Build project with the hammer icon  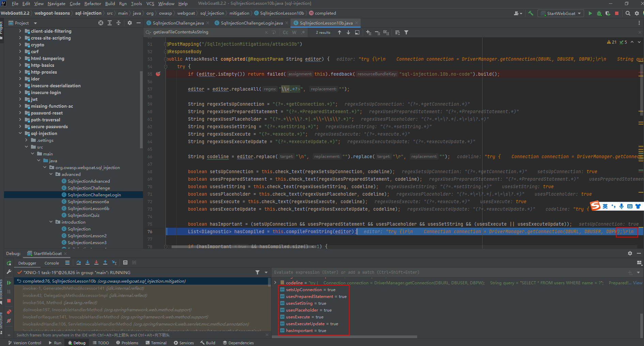(x=531, y=13)
